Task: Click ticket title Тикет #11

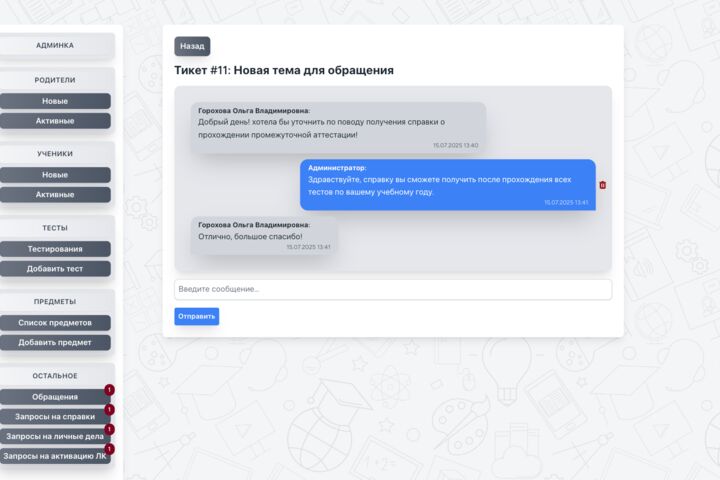Action: click(284, 70)
